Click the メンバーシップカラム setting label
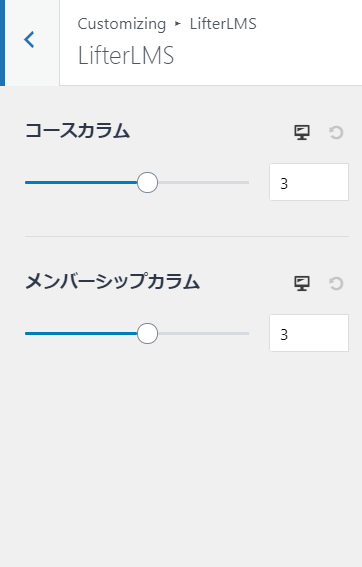The image size is (362, 567). (112, 281)
